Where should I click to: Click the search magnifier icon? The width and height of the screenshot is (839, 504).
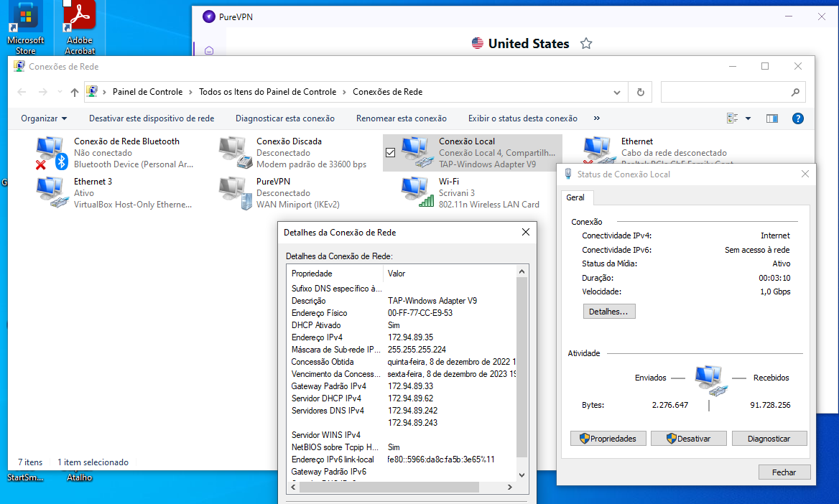[795, 92]
